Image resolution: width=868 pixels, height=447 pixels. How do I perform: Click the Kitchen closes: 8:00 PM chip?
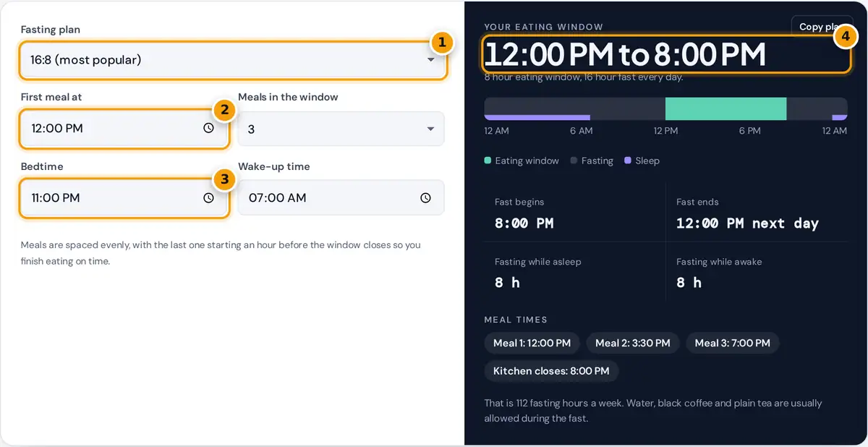[551, 371]
